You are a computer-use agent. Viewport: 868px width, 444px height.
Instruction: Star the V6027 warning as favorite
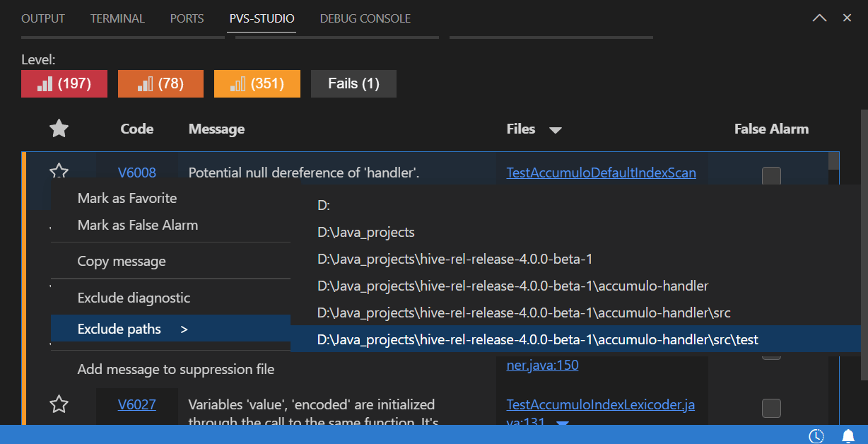(x=59, y=404)
